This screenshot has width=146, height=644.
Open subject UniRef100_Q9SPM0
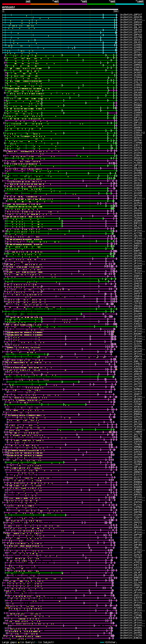131,346
